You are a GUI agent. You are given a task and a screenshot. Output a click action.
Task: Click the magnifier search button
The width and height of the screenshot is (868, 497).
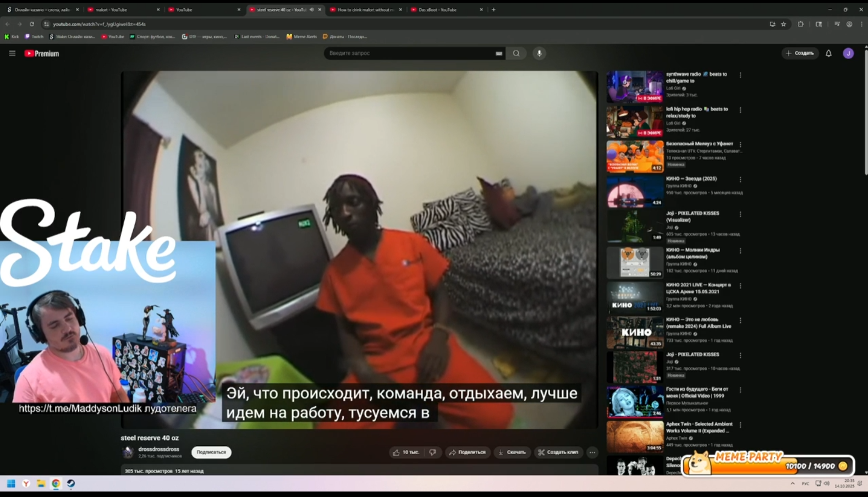(516, 53)
